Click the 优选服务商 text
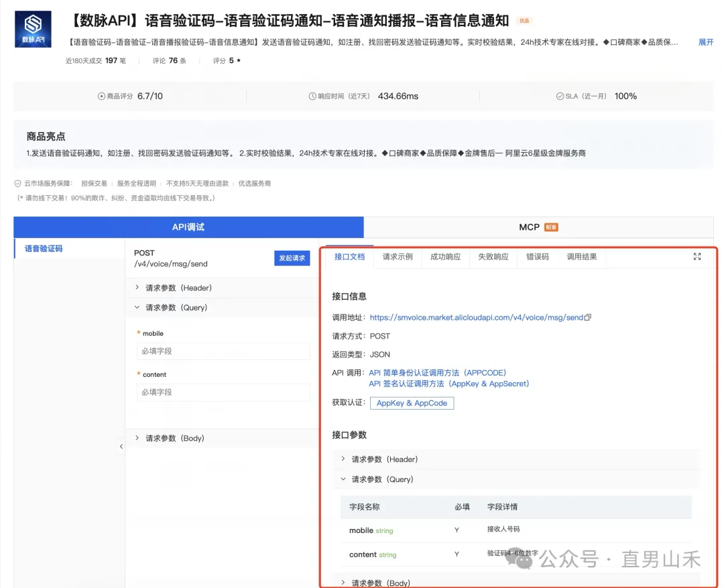Screen dimensions: 724x588 (255, 184)
